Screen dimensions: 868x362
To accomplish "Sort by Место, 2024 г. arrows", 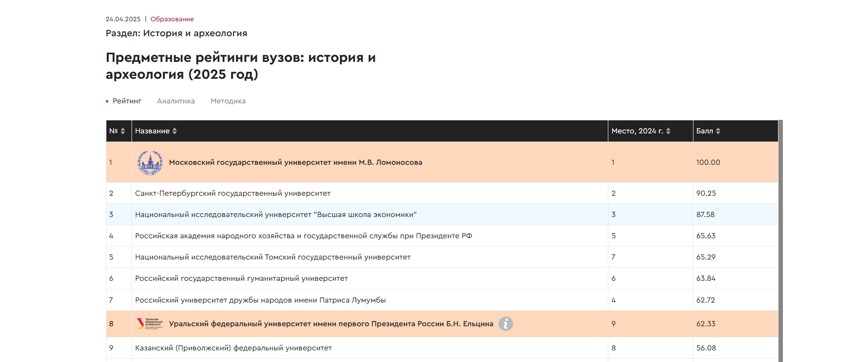I will pyautogui.click(x=668, y=131).
